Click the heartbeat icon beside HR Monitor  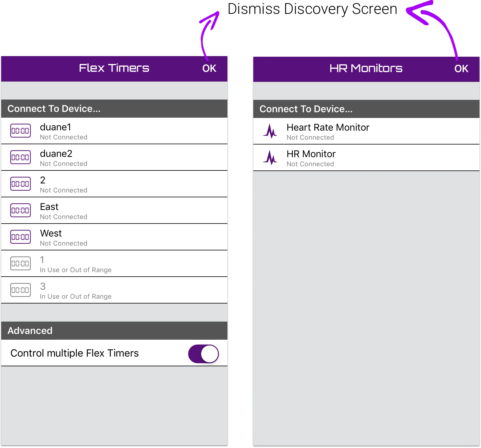pos(270,158)
